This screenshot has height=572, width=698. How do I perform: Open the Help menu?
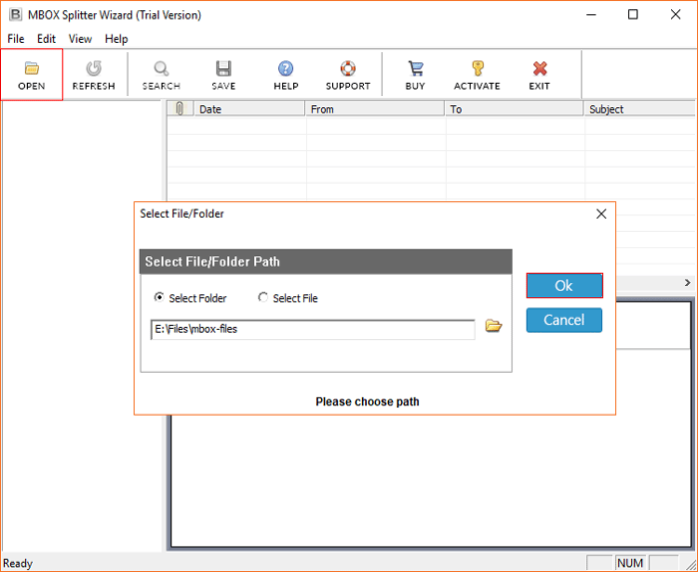click(116, 39)
